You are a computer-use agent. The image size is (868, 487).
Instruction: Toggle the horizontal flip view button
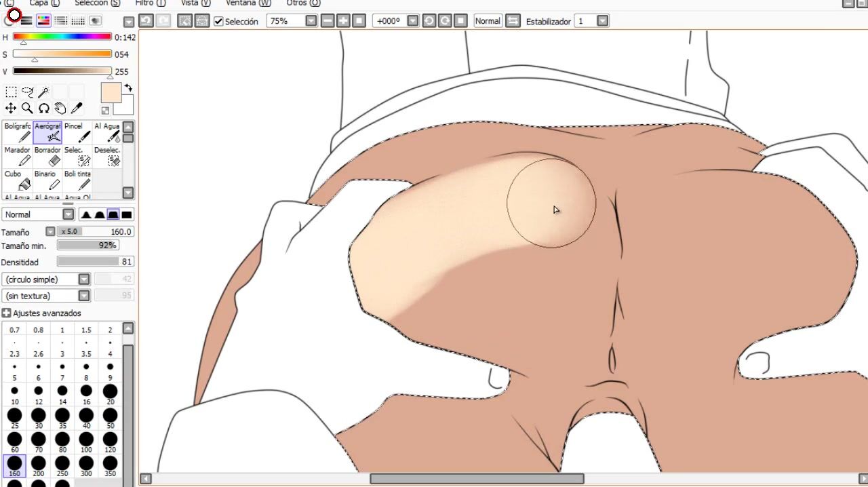(x=513, y=21)
